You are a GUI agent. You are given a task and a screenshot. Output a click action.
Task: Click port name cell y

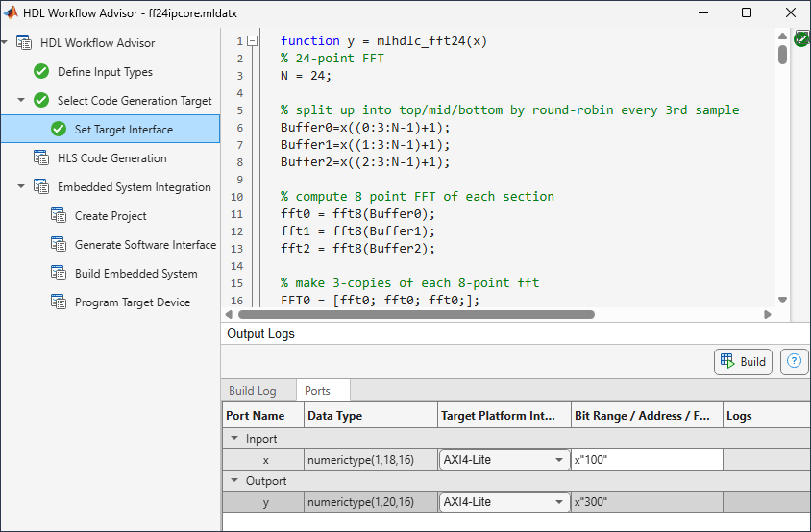tap(263, 502)
